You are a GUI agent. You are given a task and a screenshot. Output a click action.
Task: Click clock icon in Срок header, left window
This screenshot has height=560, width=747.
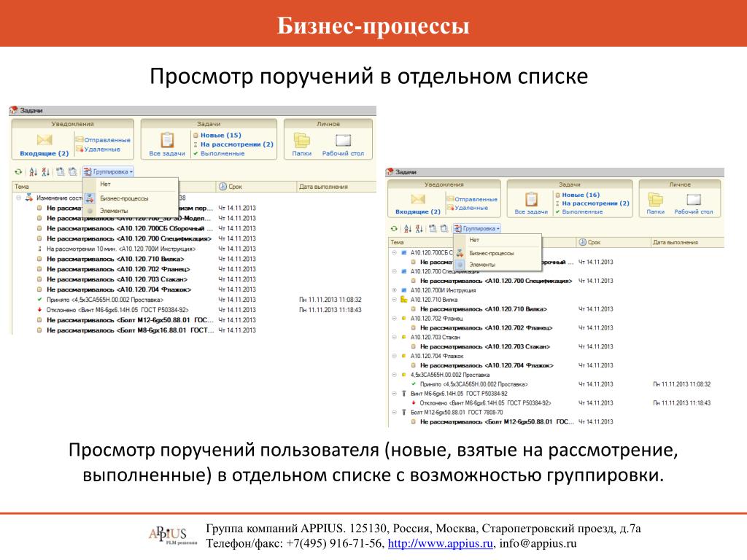pos(222,186)
